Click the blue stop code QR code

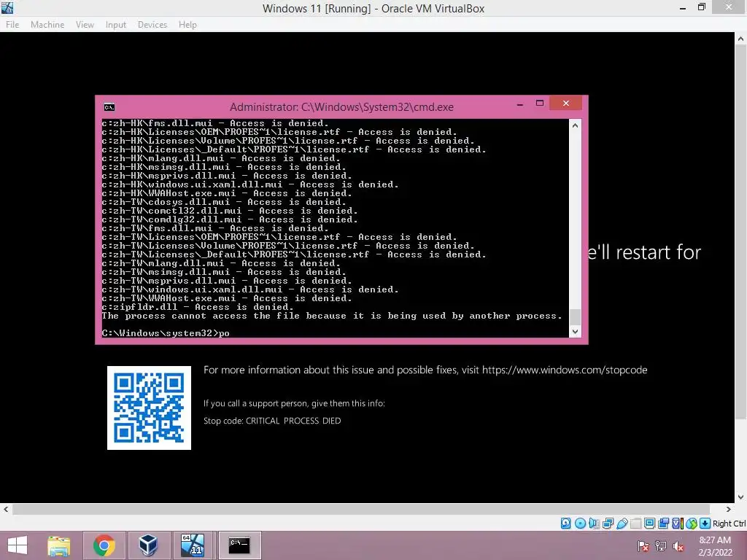(149, 408)
